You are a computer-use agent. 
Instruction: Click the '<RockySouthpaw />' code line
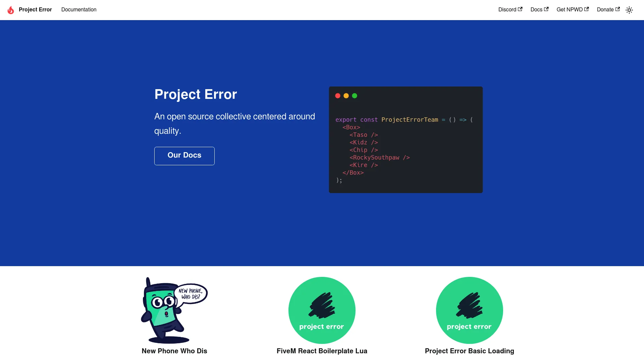(380, 158)
